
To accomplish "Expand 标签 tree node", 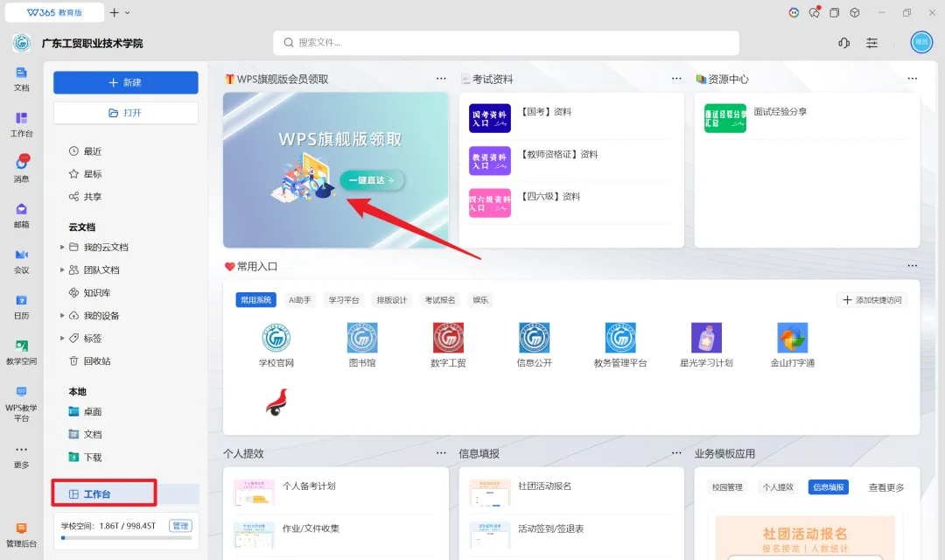I will coord(62,338).
